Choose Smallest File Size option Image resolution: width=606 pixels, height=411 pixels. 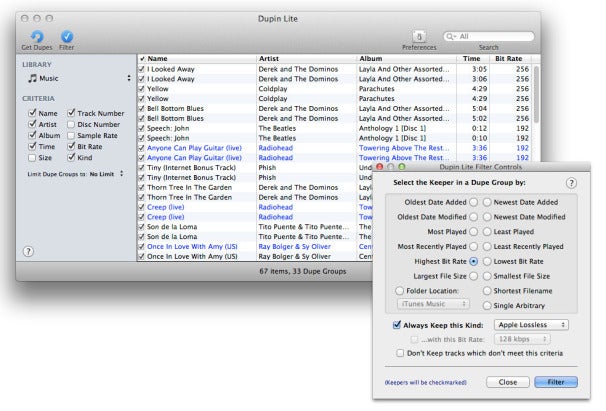tap(487, 276)
